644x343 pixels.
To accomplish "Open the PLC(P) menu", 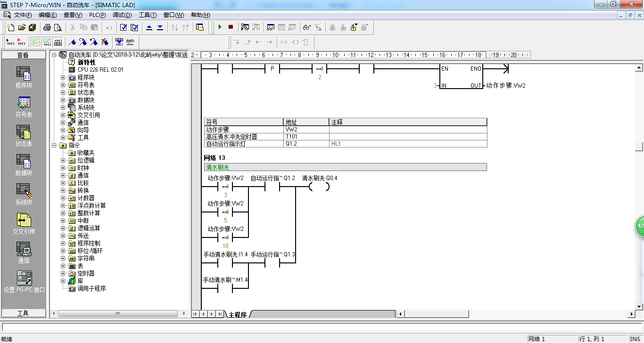I will point(97,15).
